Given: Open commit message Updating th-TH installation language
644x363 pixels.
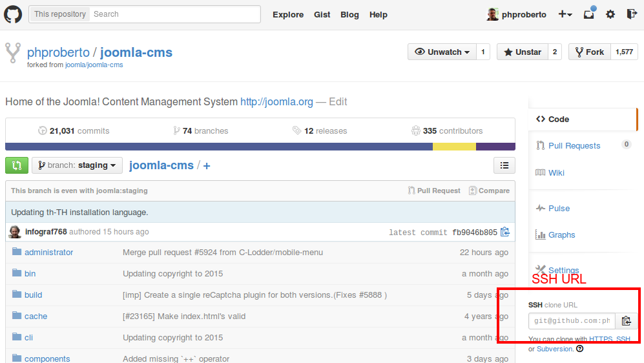Looking at the screenshot, I should pyautogui.click(x=79, y=213).
